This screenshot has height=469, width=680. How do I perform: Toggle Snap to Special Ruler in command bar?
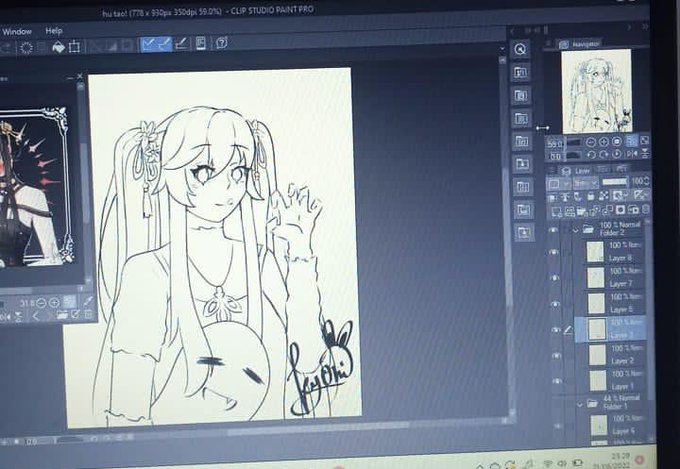click(x=165, y=43)
